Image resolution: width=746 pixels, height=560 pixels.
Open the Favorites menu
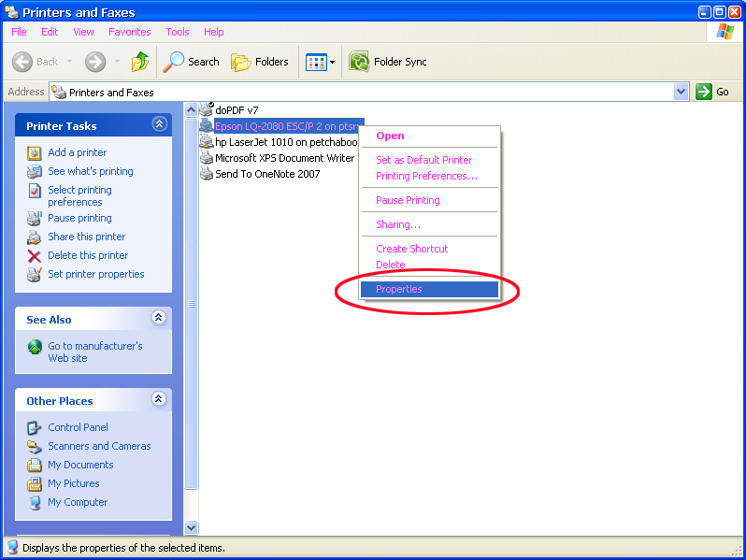pyautogui.click(x=129, y=32)
